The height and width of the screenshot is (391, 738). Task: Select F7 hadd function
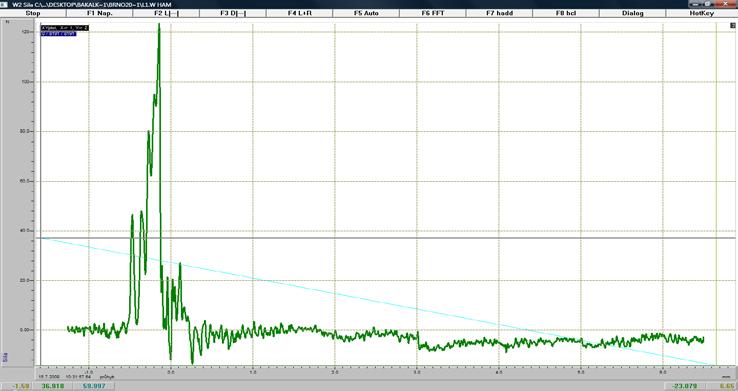pos(499,13)
